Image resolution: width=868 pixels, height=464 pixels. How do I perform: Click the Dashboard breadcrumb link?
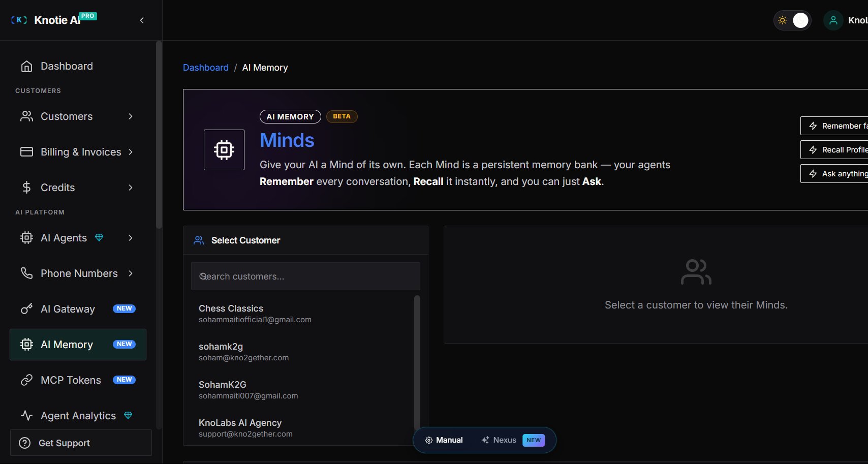206,68
